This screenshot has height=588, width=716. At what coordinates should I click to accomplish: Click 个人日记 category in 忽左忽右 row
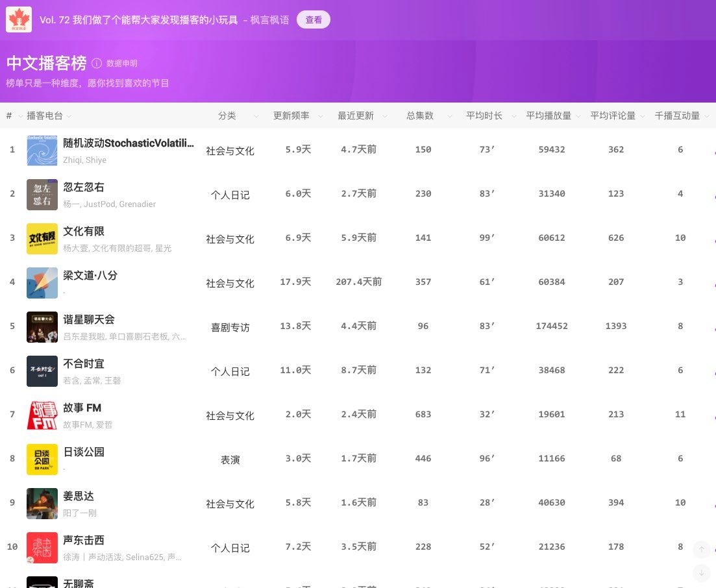tap(230, 195)
